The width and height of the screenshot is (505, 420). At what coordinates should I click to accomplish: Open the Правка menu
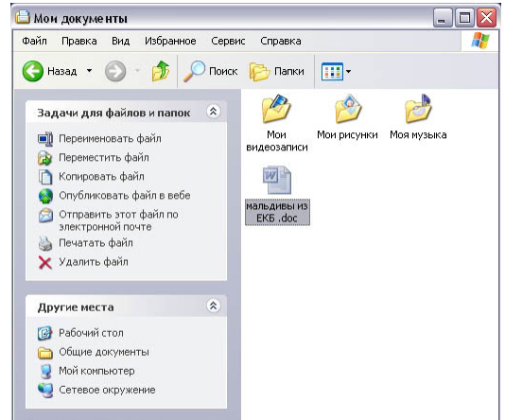click(x=78, y=41)
